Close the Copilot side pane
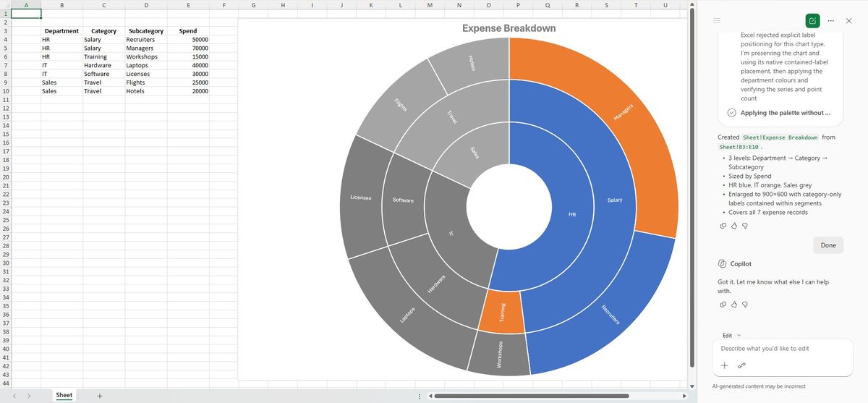This screenshot has height=403, width=868. tap(848, 20)
